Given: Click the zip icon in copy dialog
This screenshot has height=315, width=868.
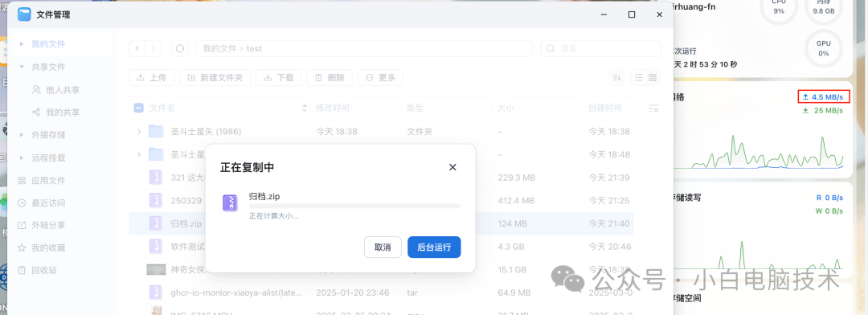Looking at the screenshot, I should click(231, 202).
